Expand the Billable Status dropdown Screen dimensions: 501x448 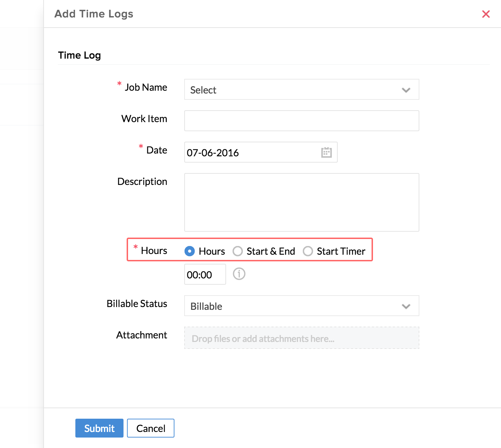coord(301,306)
